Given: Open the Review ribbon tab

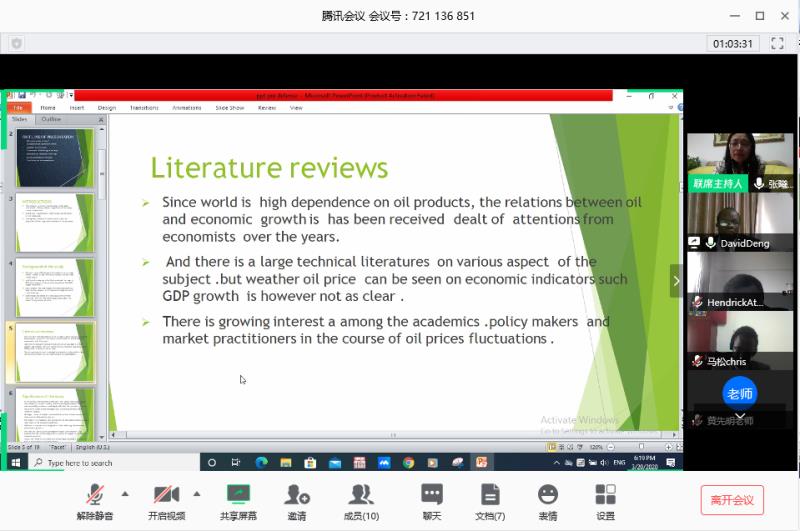Looking at the screenshot, I should point(267,108).
